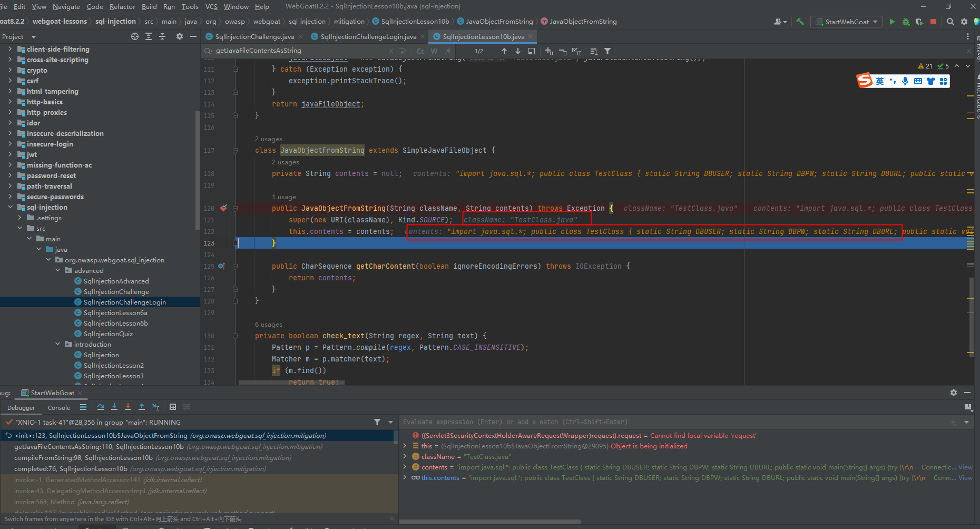Open Search Everywhere with the magnifier icon

tap(950, 22)
